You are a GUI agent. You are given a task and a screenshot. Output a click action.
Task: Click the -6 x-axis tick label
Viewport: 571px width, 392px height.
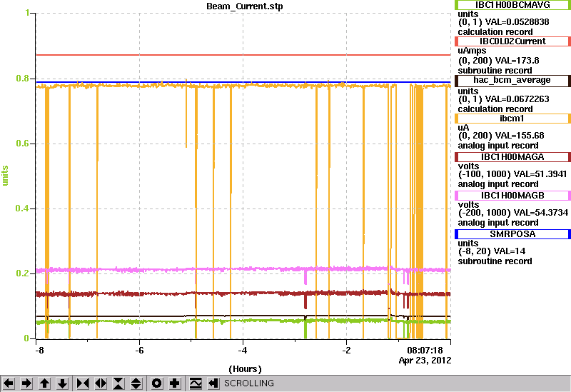pyautogui.click(x=139, y=351)
